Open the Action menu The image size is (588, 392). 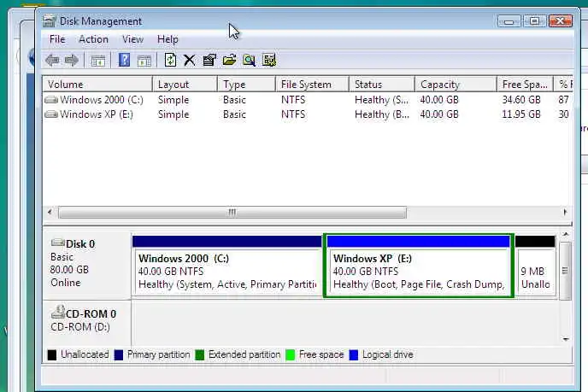click(x=93, y=39)
